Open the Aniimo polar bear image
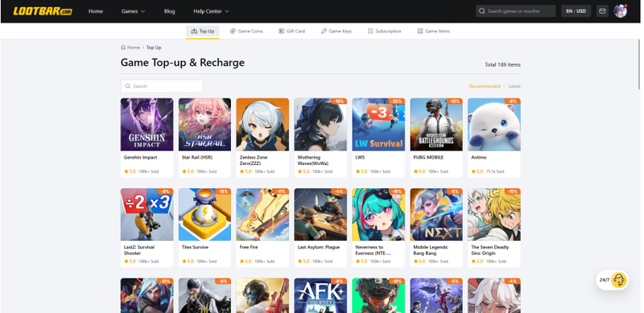Viewport: 644px width, 313px height. [494, 125]
